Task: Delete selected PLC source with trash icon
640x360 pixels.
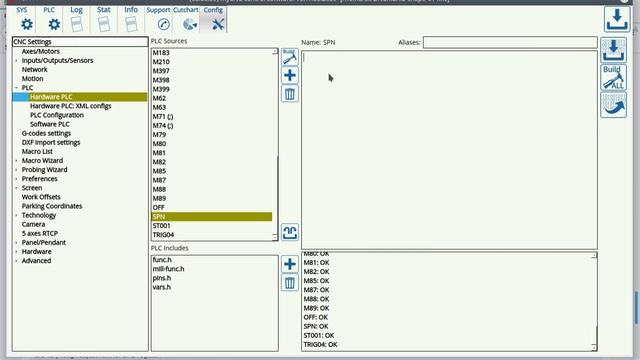Action: tap(290, 93)
